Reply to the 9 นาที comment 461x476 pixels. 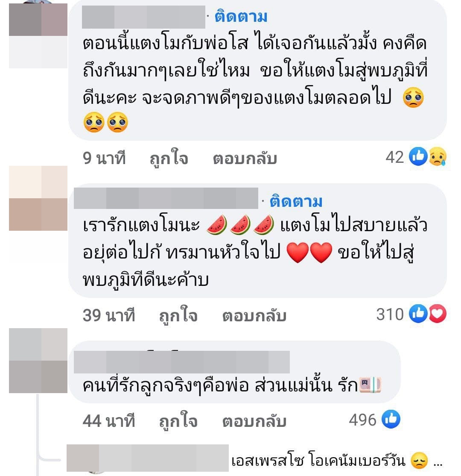[245, 159]
